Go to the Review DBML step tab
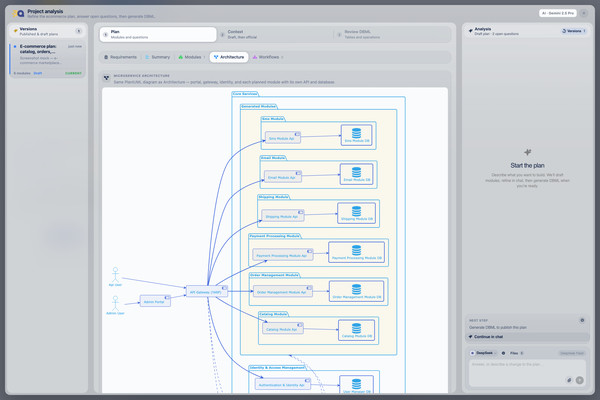 click(x=393, y=34)
